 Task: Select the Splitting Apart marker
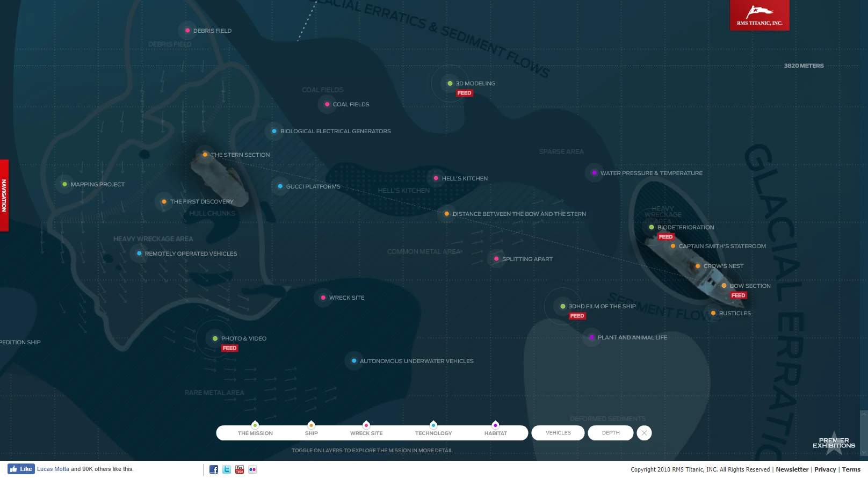coord(496,259)
